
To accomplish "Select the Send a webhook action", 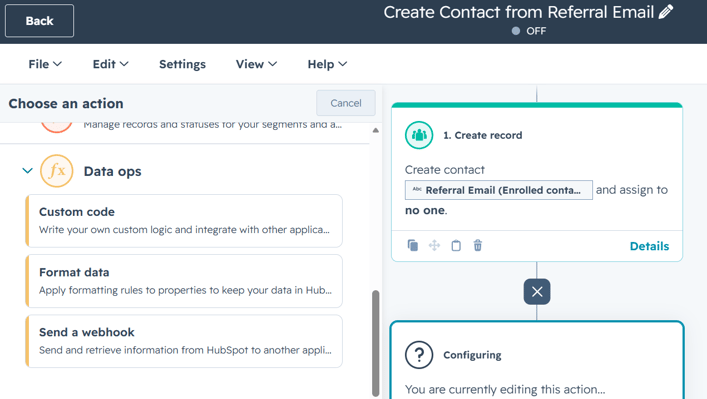I will (x=184, y=341).
